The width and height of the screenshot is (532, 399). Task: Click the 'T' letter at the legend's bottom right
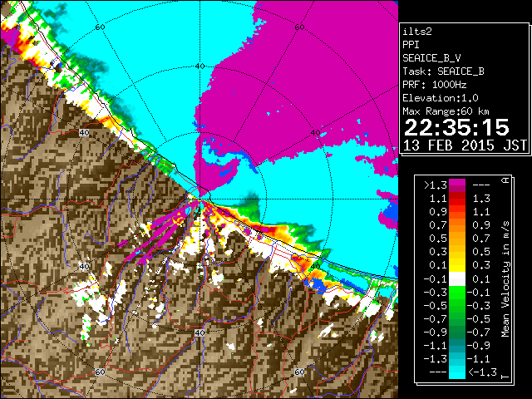(506, 377)
